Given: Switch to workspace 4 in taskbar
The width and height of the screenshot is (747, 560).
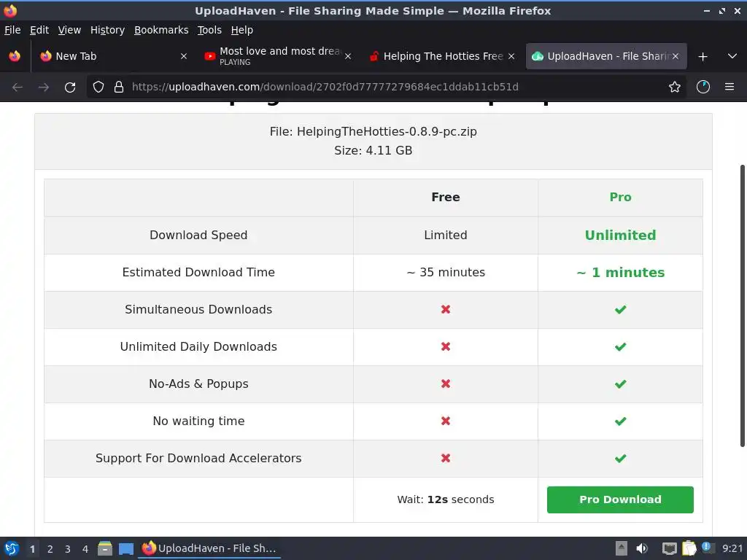Looking at the screenshot, I should pos(85,549).
